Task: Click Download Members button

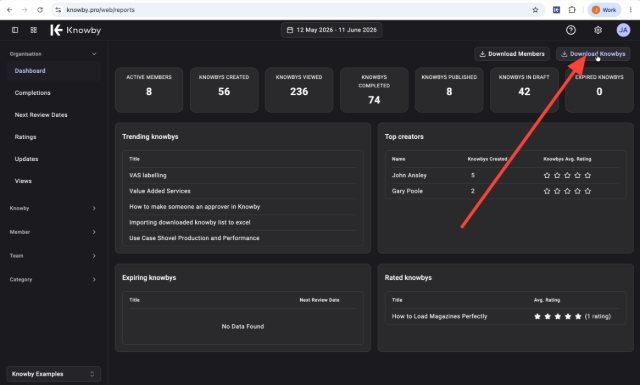Action: coord(512,54)
